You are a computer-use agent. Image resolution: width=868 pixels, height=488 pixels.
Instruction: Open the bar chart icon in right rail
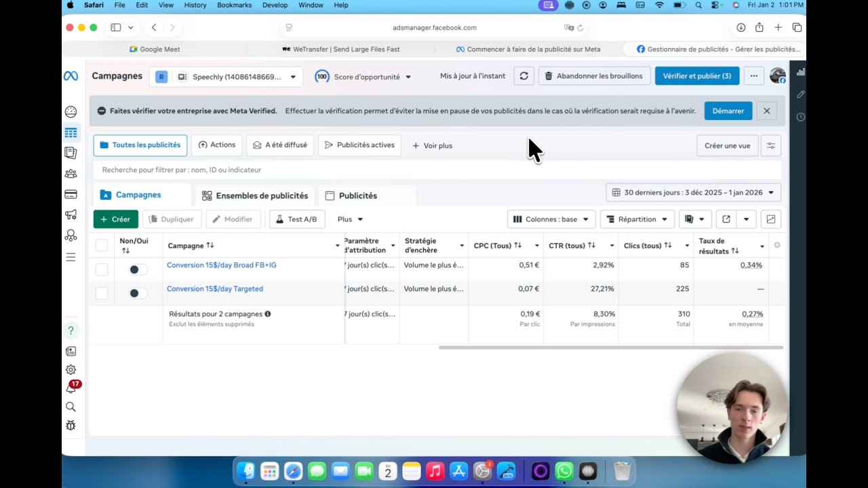pos(801,71)
